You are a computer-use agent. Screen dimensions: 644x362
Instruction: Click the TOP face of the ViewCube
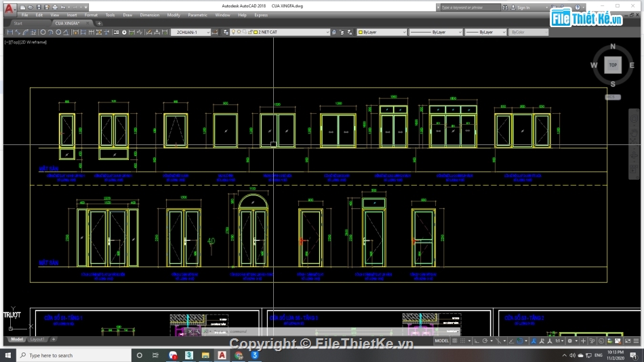click(613, 65)
